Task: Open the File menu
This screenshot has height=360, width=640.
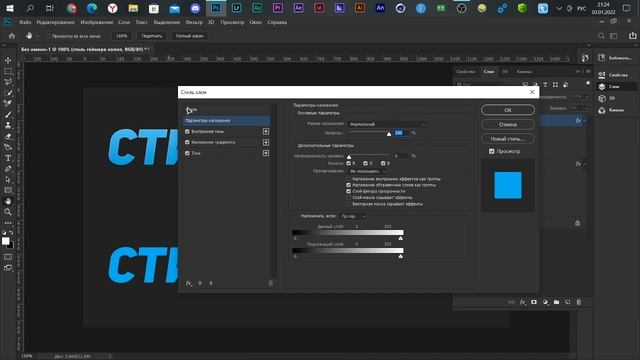Action: click(x=25, y=22)
